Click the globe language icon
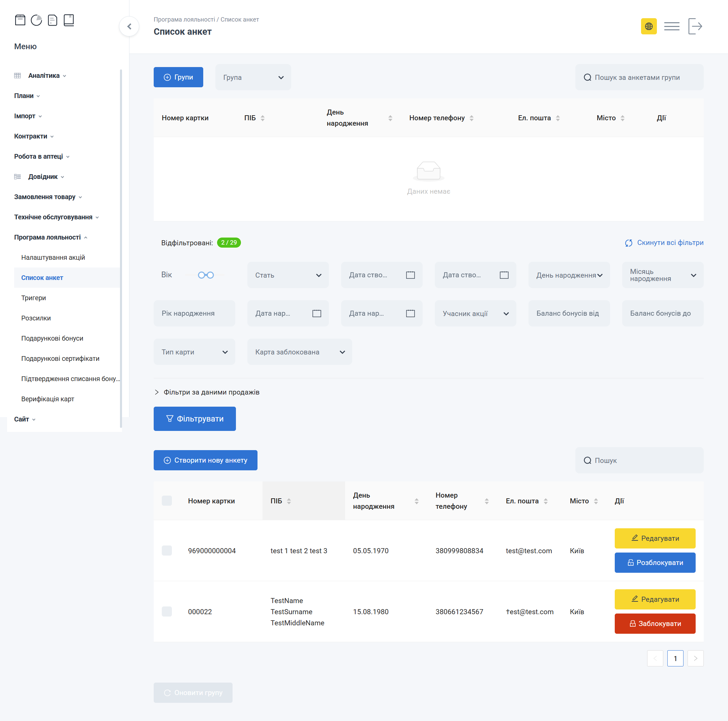Screen dimensions: 728x721 pos(648,26)
